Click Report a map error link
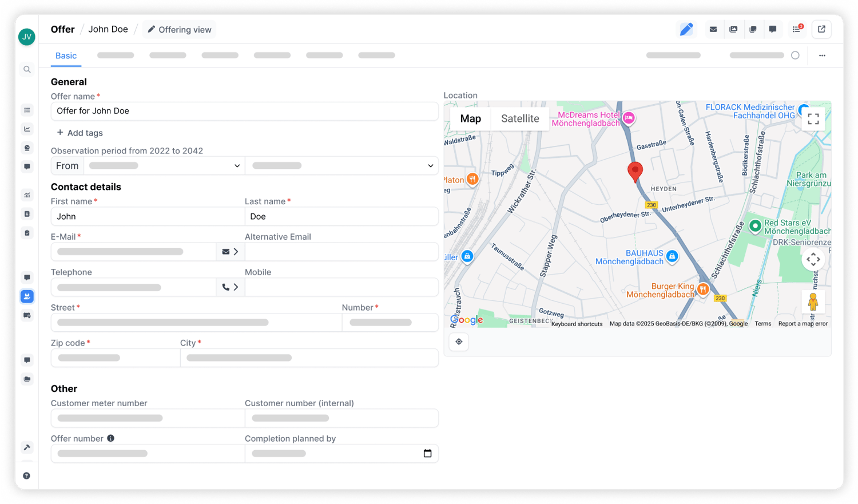This screenshot has height=504, width=858. [x=803, y=324]
